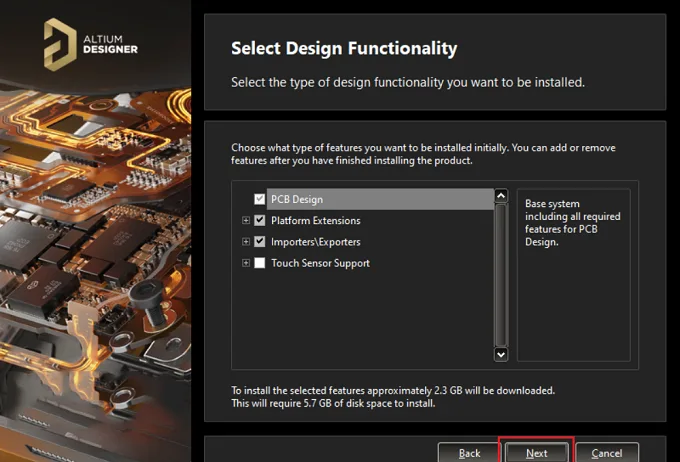Enable the Touch Sensor Support checkbox

[259, 263]
